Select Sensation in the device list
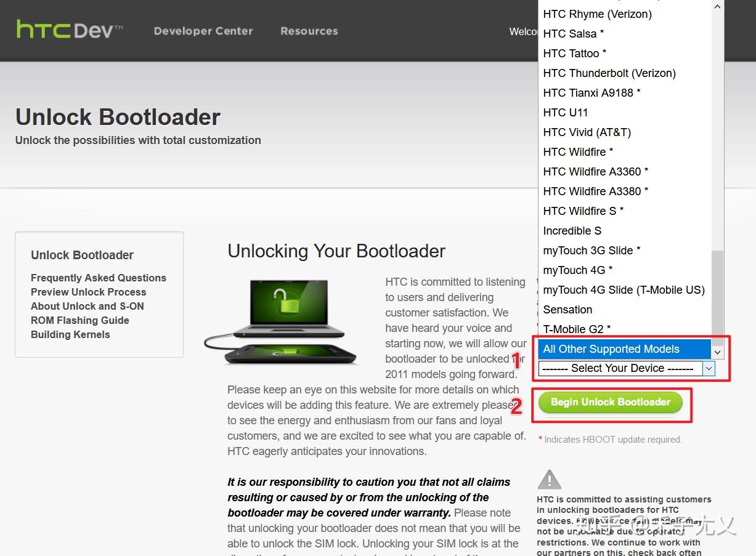This screenshot has height=556, width=756. pyautogui.click(x=567, y=309)
